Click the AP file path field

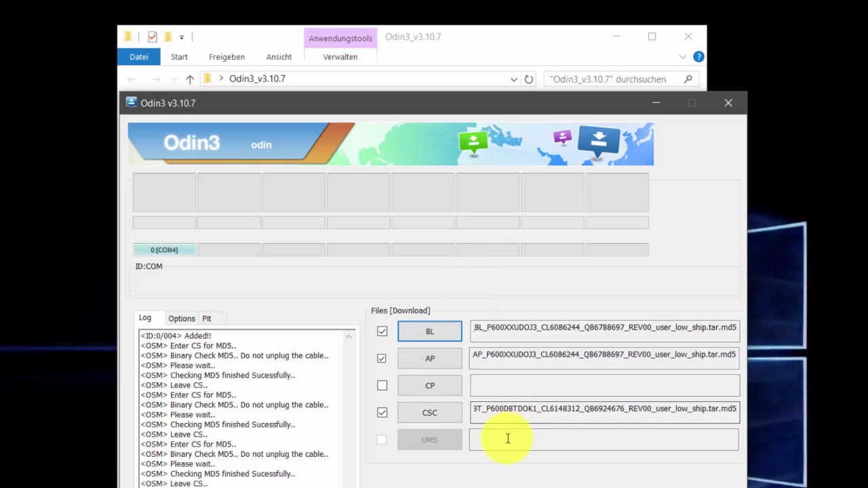click(604, 357)
